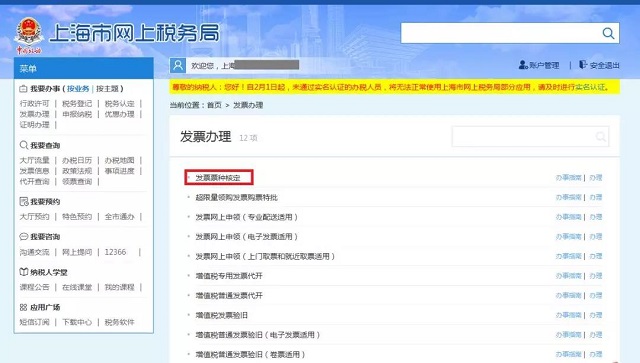The height and width of the screenshot is (363, 640).
Task: Open the 代开查询 link
Action: point(34,181)
